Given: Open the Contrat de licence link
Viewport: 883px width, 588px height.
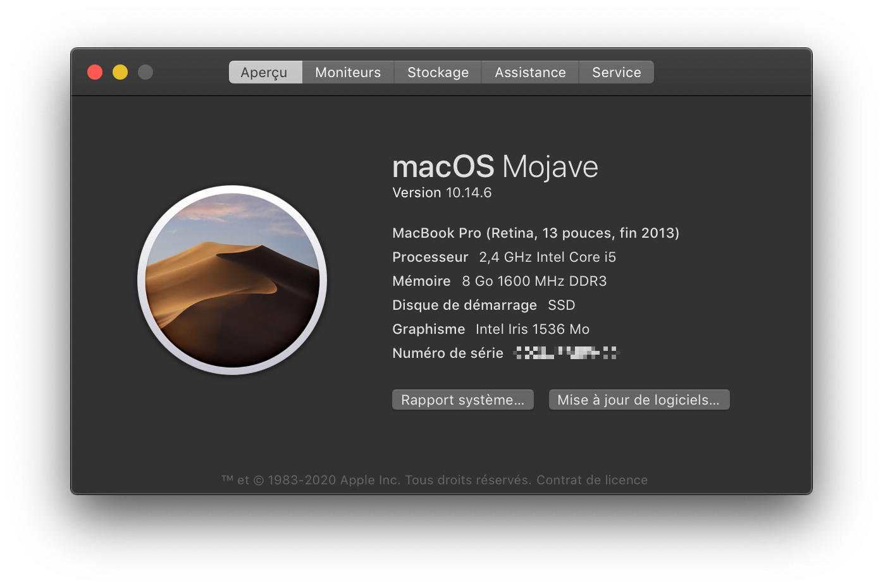Looking at the screenshot, I should [x=592, y=480].
